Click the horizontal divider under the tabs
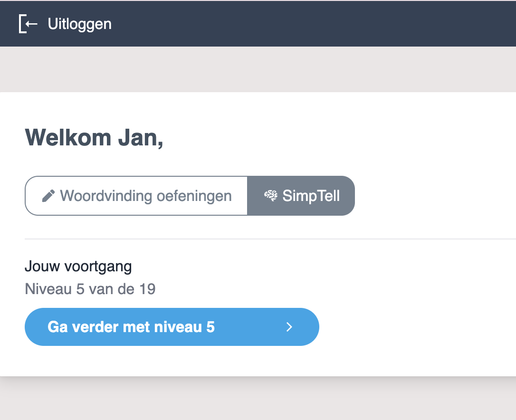This screenshot has height=420, width=516. point(266,239)
